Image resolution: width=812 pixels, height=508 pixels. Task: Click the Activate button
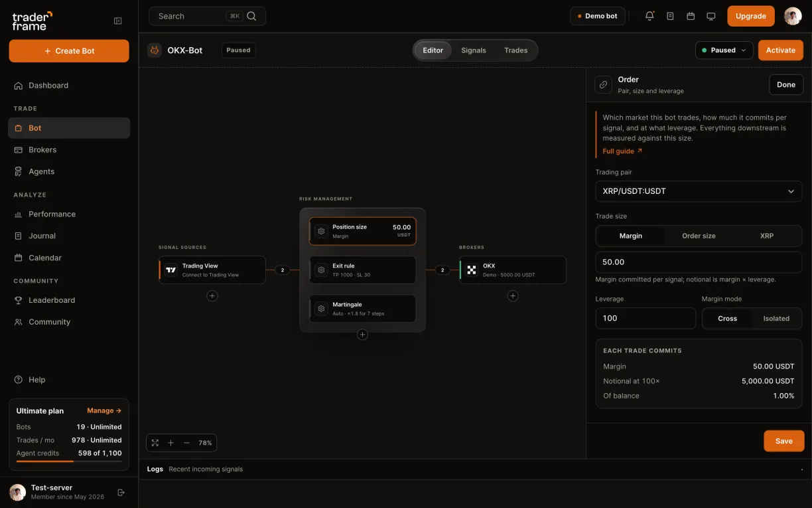pyautogui.click(x=781, y=50)
